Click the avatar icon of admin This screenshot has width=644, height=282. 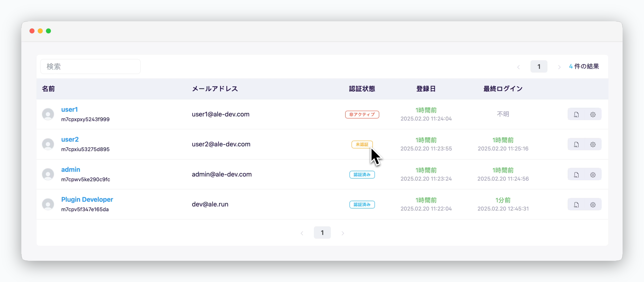coord(48,174)
